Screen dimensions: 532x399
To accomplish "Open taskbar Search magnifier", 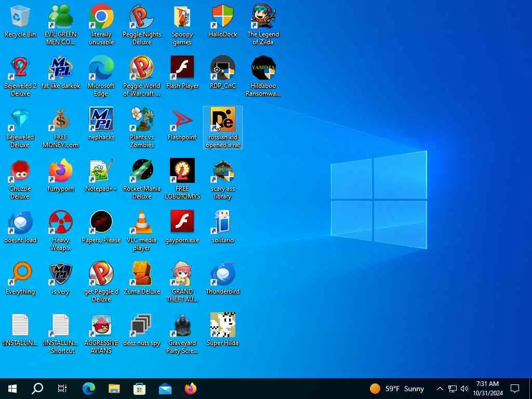I will point(37,389).
